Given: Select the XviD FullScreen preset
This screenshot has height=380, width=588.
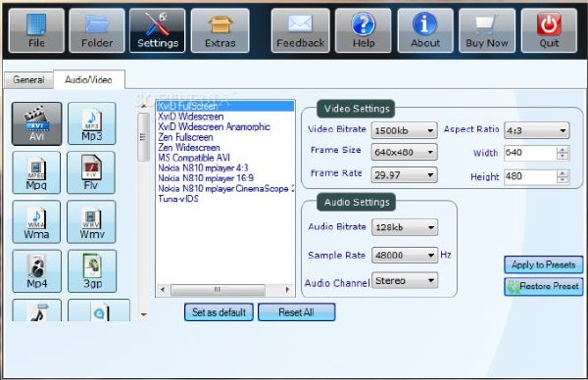Looking at the screenshot, I should click(225, 106).
